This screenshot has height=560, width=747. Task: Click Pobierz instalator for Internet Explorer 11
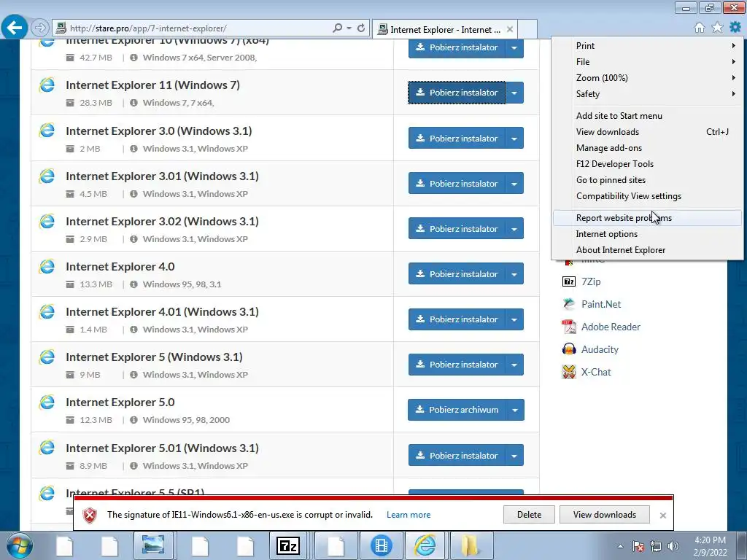tap(457, 93)
